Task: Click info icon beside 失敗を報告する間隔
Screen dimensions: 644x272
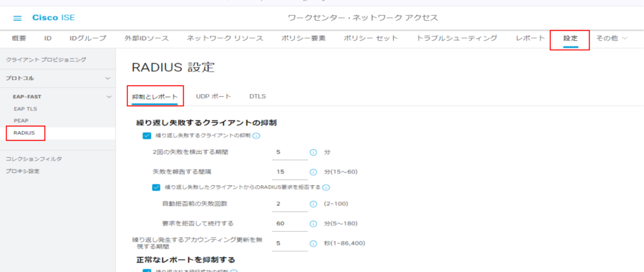Action: pos(313,171)
